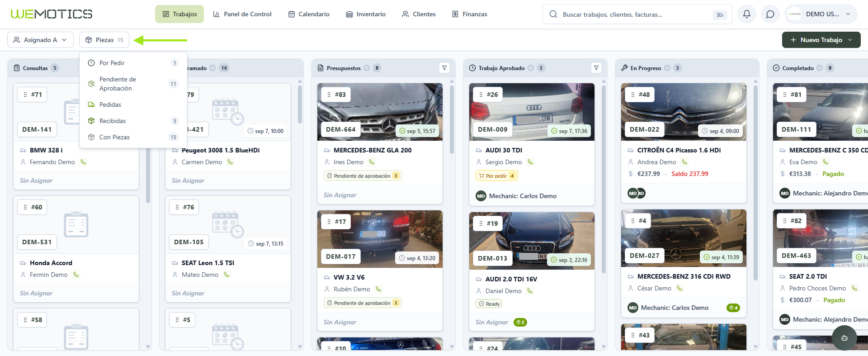The height and width of the screenshot is (356, 868).
Task: Open the Panel de Control tab
Action: point(242,14)
